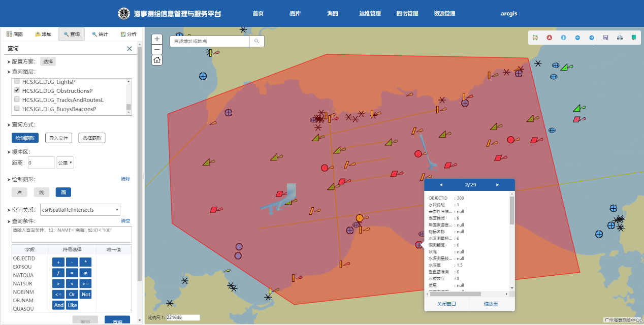Viewport: 644px width, 325px height.
Task: Enable the HCSJGL.DLG_LightsP layer checkbox
Action: (x=17, y=81)
